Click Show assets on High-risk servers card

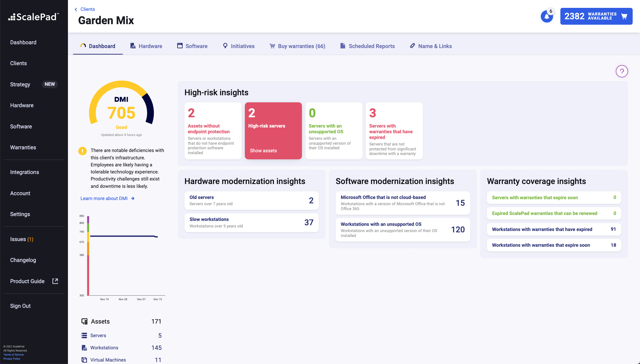coord(263,151)
